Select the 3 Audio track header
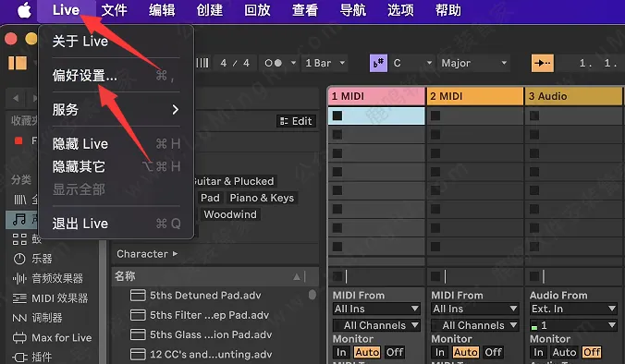The image size is (625, 364). (x=573, y=96)
